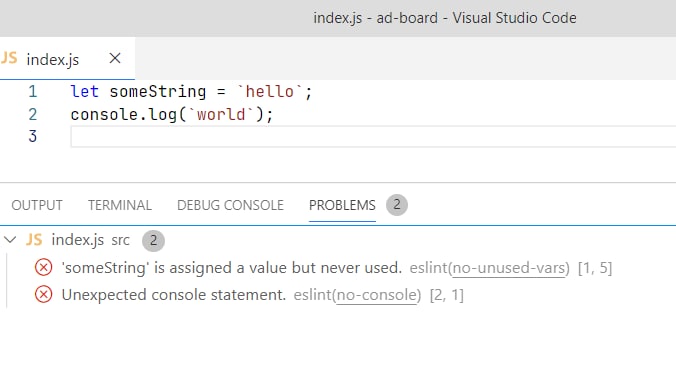Viewport: 676px width, 375px height.
Task: Click JS icon in Problems file row
Action: point(34,240)
